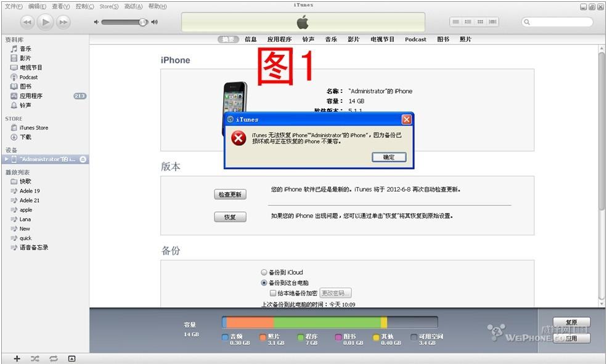The height and width of the screenshot is (364, 607).
Task: Switch to the 影片 tab
Action: click(354, 39)
